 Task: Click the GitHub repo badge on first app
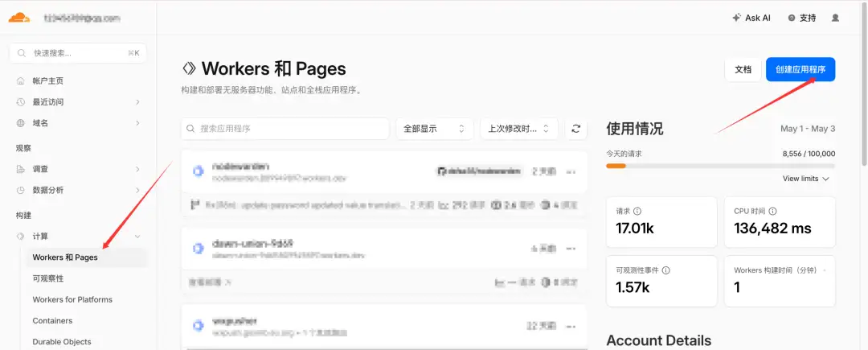(479, 171)
